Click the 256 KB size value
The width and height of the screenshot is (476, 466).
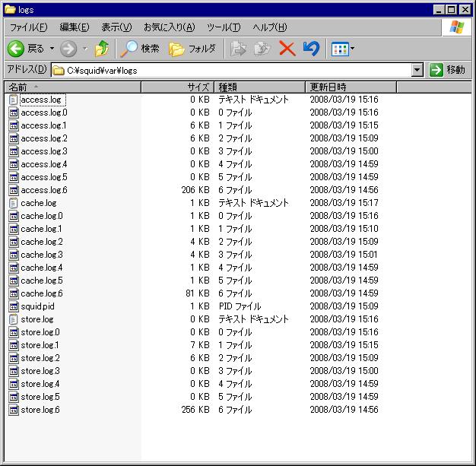point(195,410)
